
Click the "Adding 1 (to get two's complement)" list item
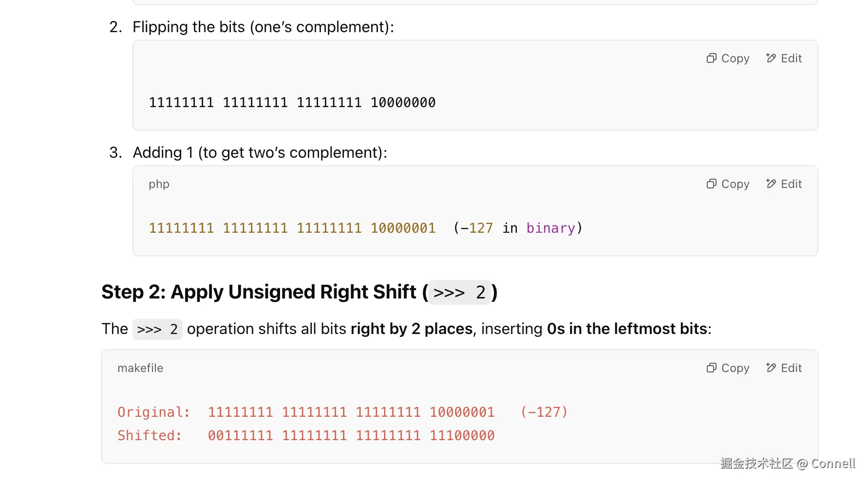tap(260, 153)
